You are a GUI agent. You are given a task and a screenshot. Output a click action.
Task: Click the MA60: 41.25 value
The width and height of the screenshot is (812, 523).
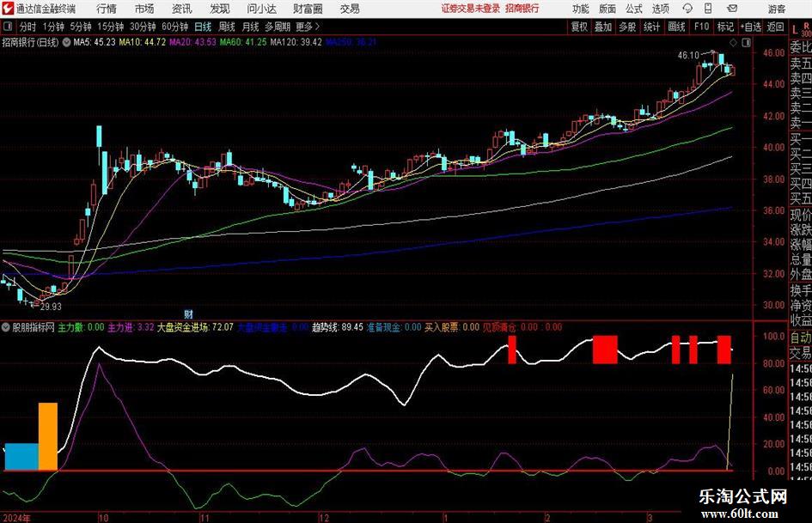[243, 42]
